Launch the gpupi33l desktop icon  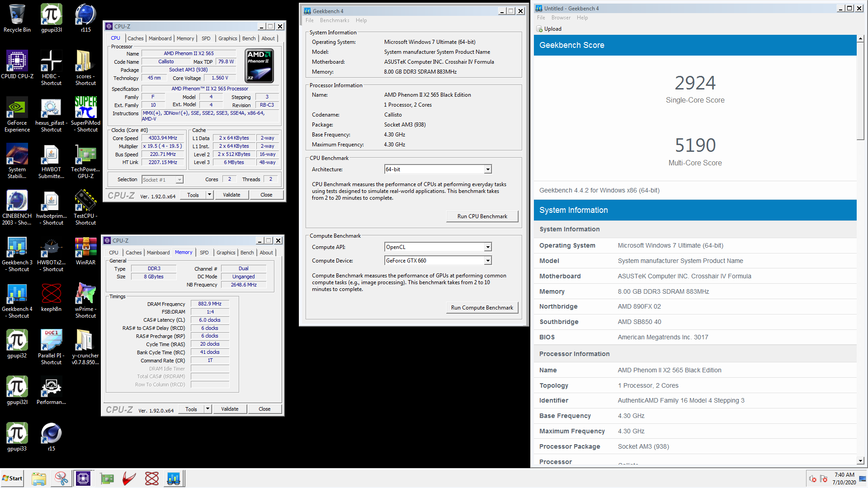coord(52,18)
